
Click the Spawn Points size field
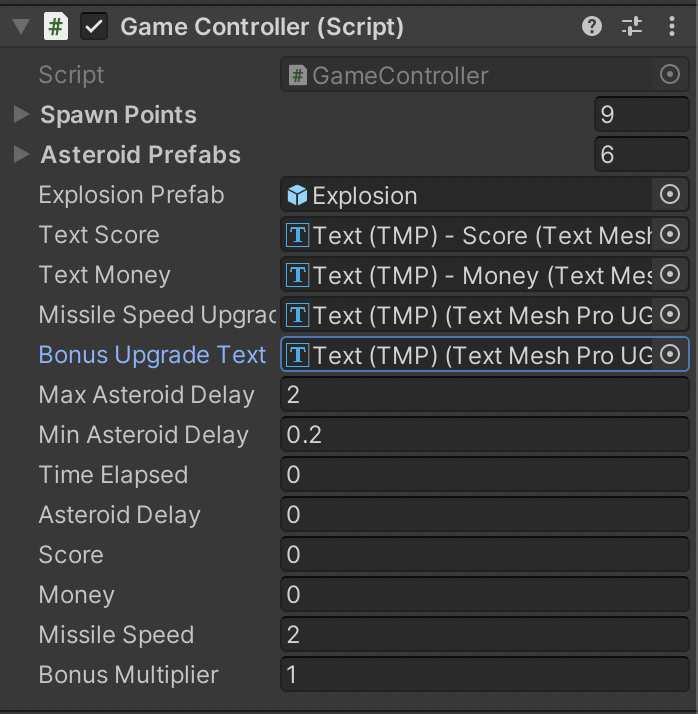point(640,115)
